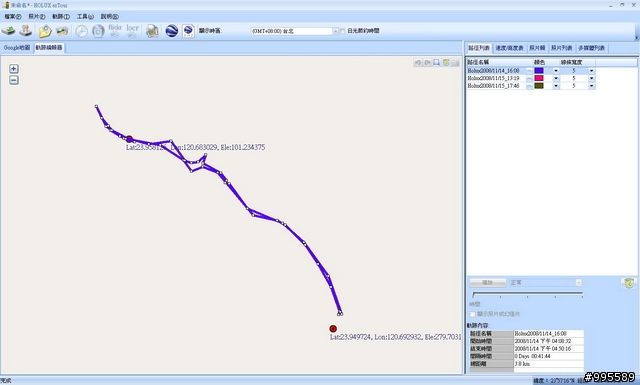Click ellipsis button for Holux2008/11/15_17:46 row

[x=529, y=86]
